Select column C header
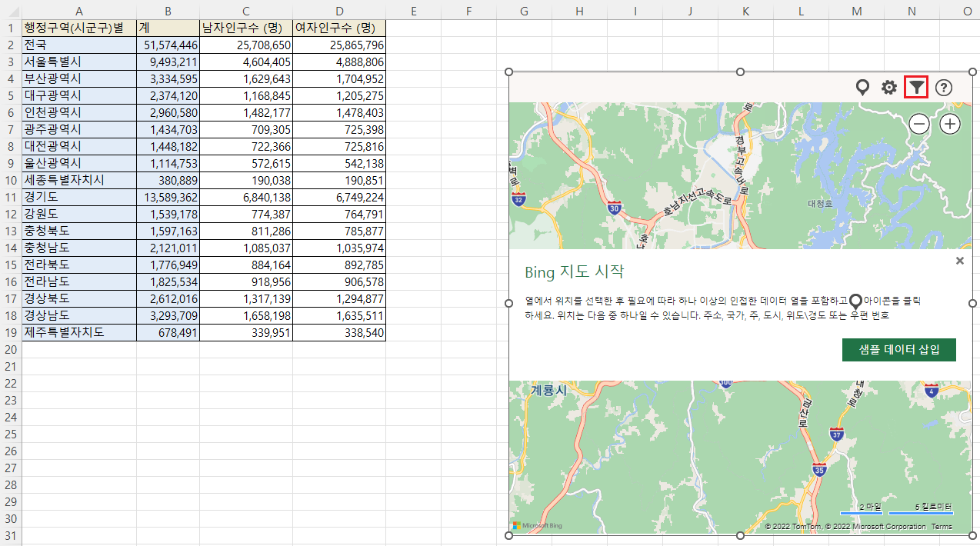The image size is (980, 546). 246,12
